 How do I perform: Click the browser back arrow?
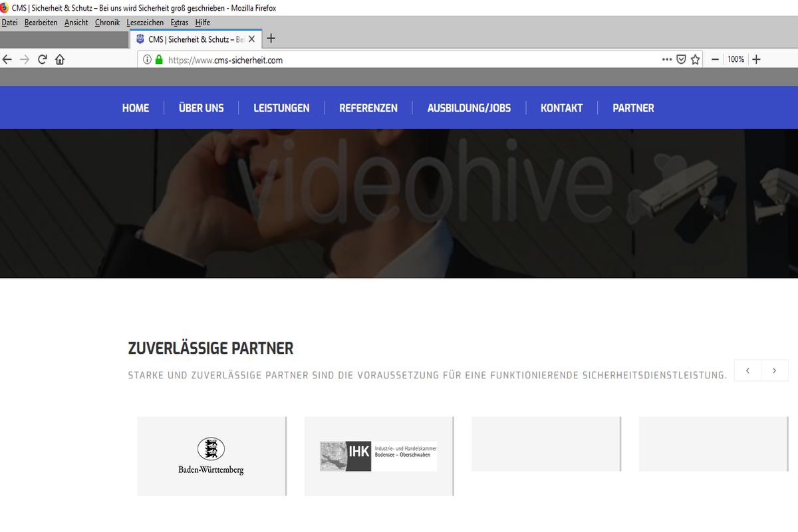click(7, 59)
